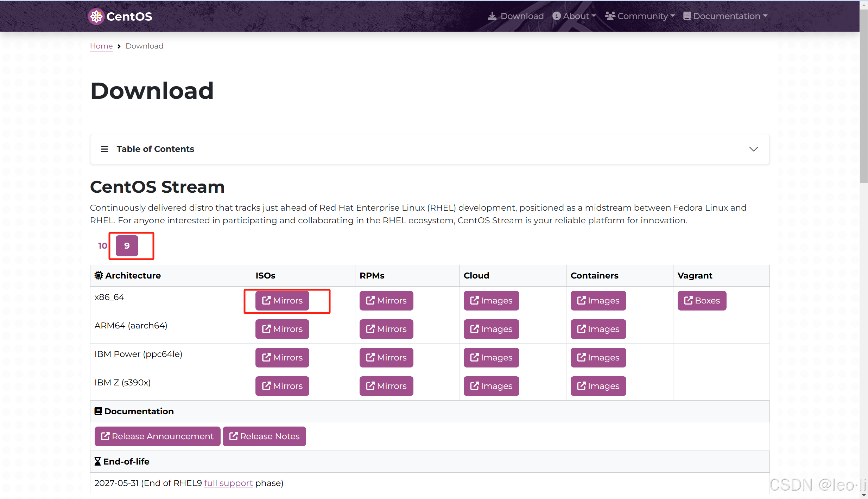Follow the full support link
Image resolution: width=868 pixels, height=499 pixels.
tap(228, 483)
